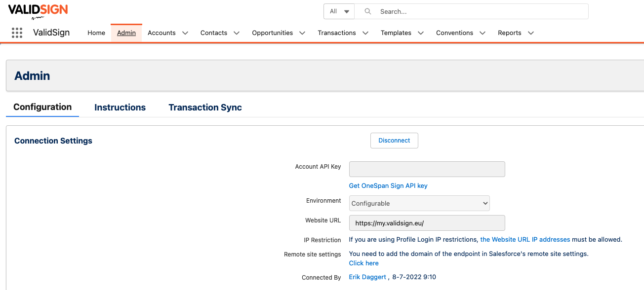Go to the Home tab
Image resolution: width=644 pixels, height=290 pixels.
(96, 33)
